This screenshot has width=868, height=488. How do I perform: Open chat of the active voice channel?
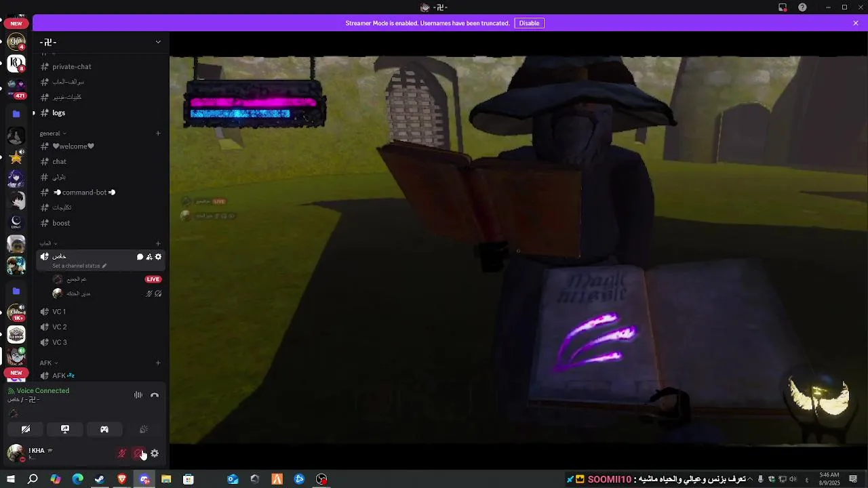(x=140, y=257)
